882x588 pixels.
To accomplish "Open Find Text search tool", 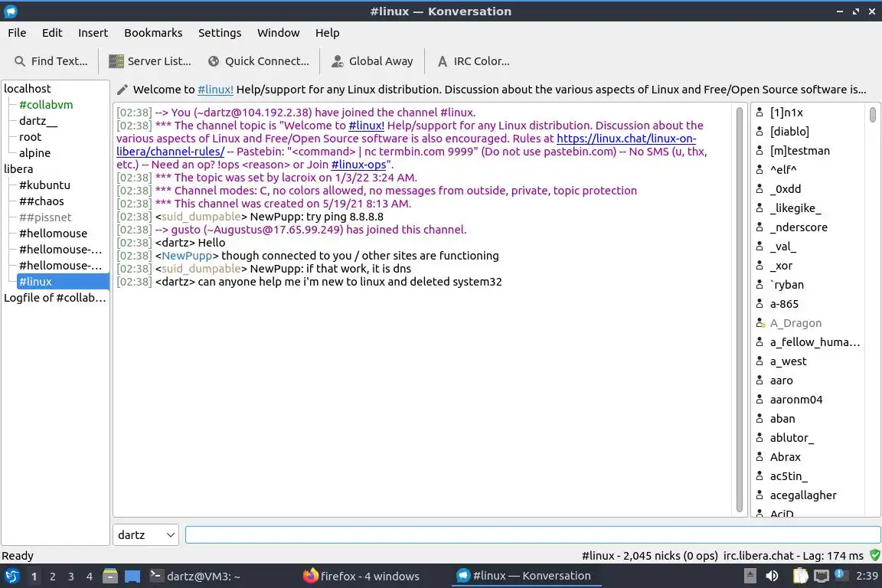I will coord(51,61).
